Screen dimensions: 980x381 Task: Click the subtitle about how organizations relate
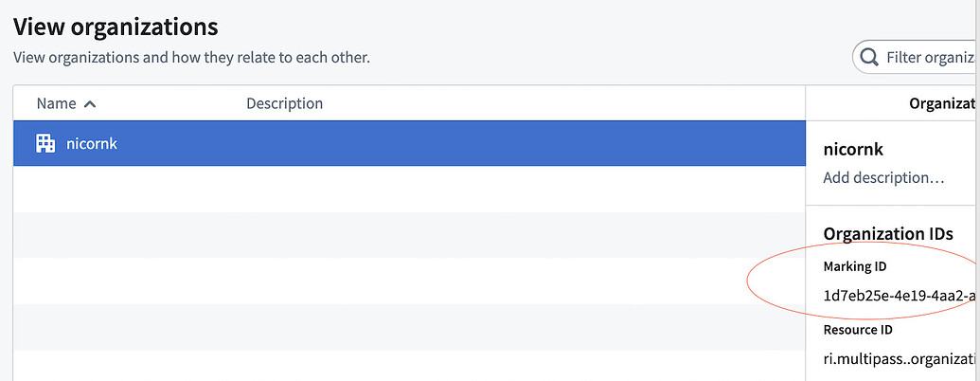click(192, 58)
